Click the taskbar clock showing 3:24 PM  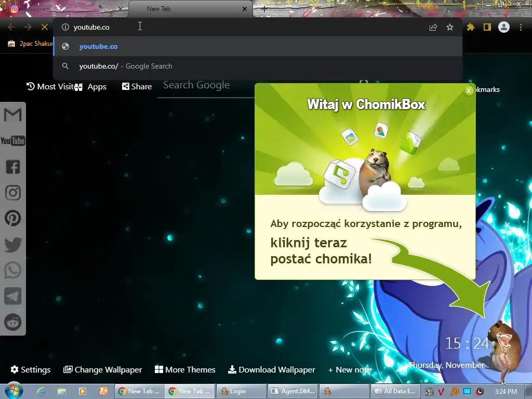[x=506, y=392]
